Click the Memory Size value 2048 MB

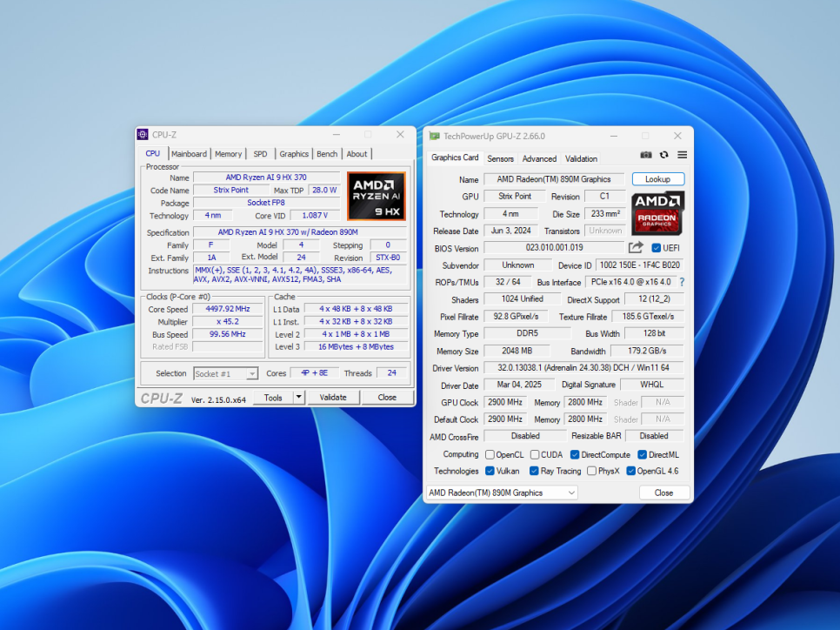(x=517, y=351)
